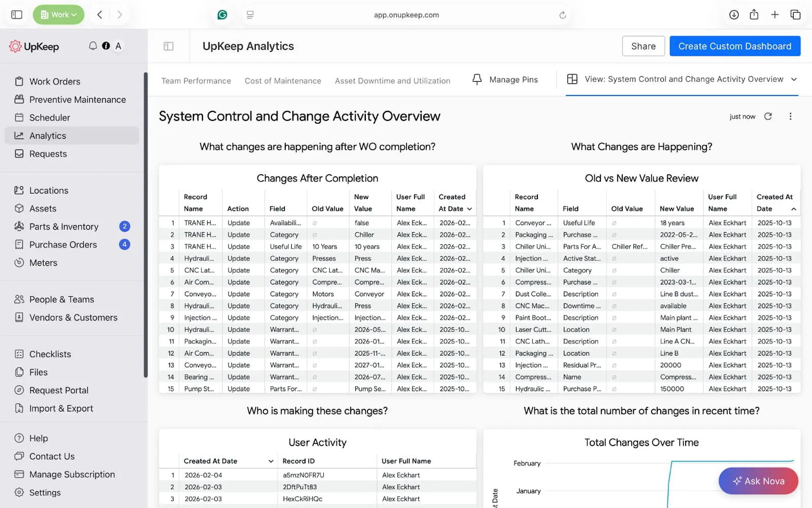Refresh the dashboard data
812x508 pixels.
768,116
